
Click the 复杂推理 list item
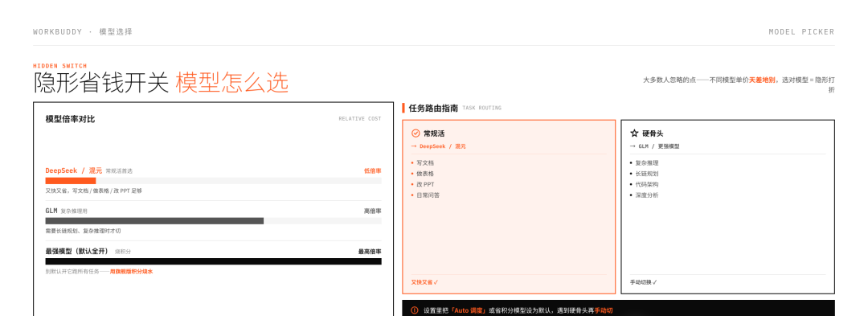(x=646, y=163)
